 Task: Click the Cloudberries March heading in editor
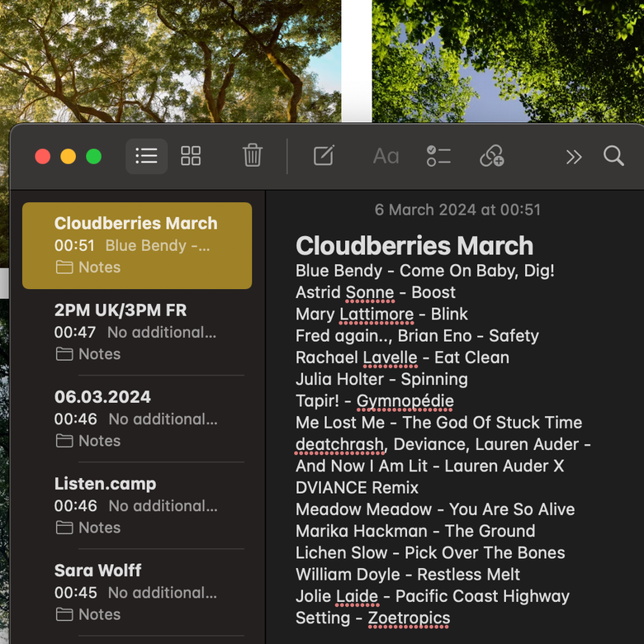point(414,245)
